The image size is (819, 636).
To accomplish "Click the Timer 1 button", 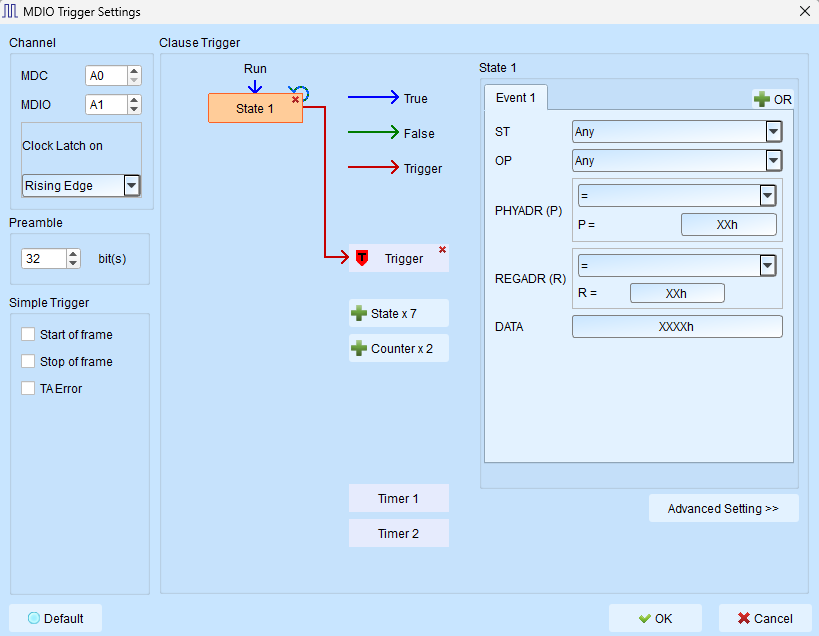I will pos(399,498).
